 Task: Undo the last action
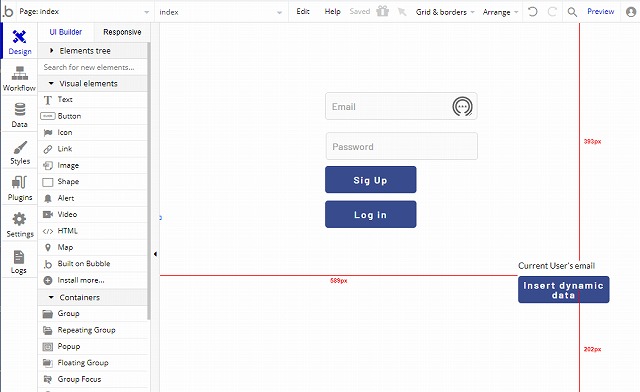click(x=533, y=11)
